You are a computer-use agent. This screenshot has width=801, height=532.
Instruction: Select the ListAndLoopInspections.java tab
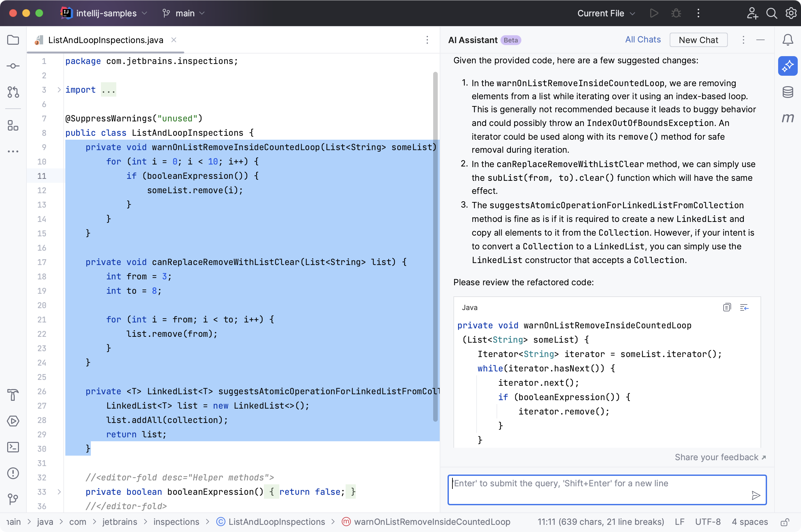coord(105,40)
